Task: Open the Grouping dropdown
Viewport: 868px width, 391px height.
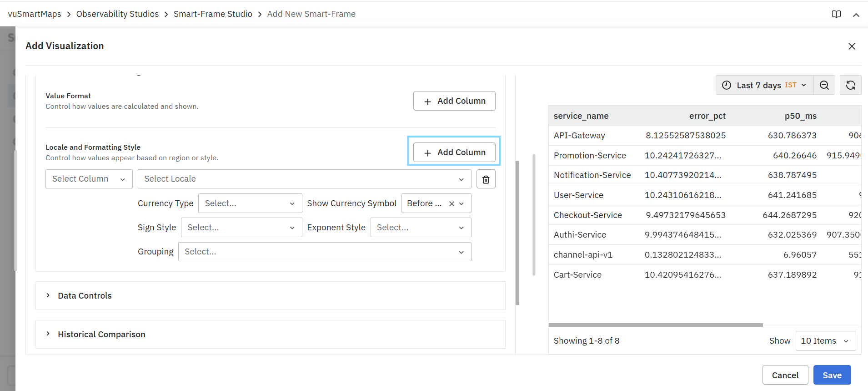Action: (325, 252)
